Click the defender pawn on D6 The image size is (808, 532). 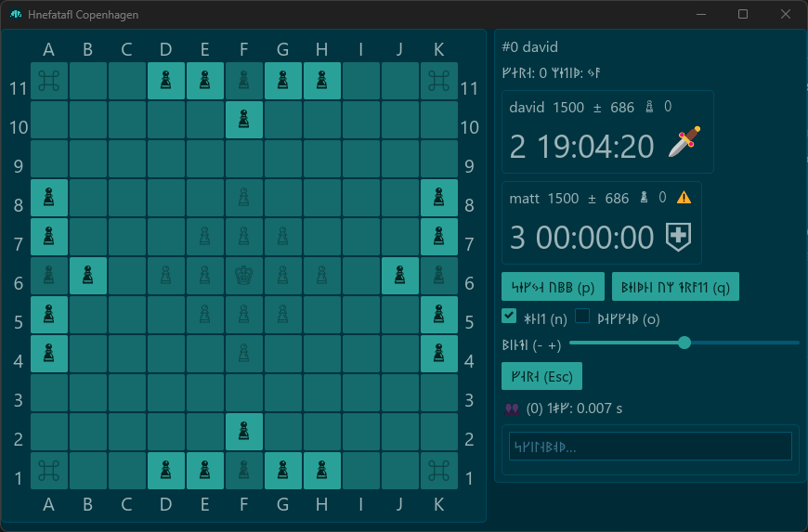(166, 276)
